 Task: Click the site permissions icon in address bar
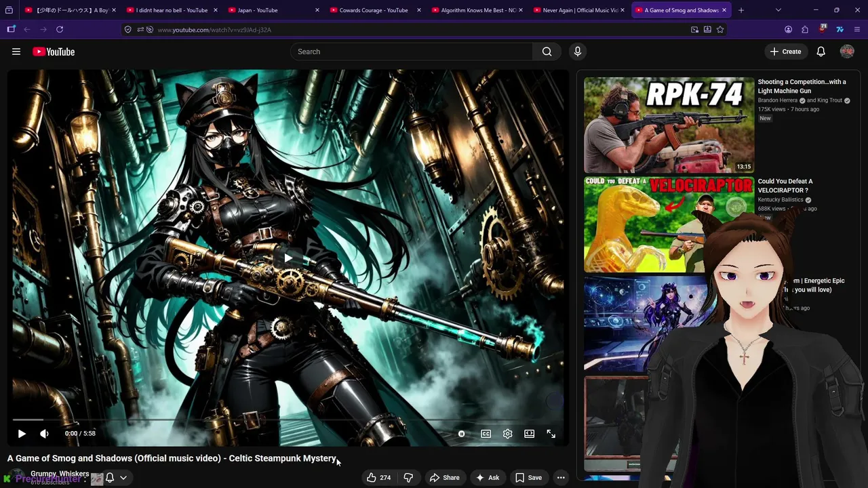point(140,30)
